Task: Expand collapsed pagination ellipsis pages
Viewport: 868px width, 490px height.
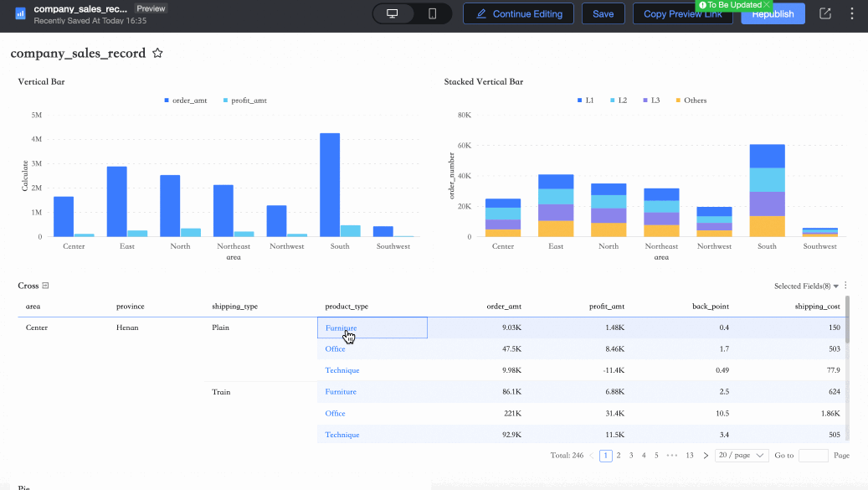Action: 672,456
